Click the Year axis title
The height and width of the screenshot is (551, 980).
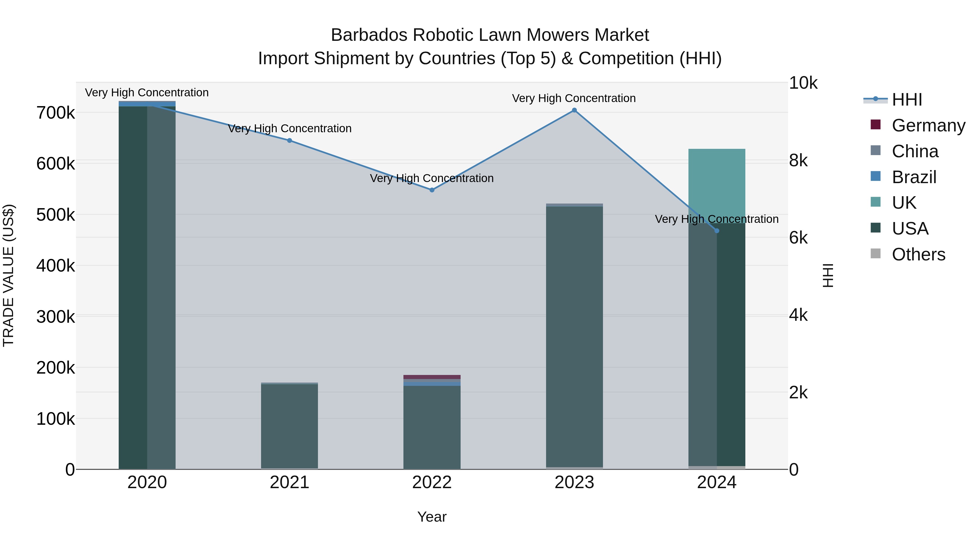coord(432,517)
